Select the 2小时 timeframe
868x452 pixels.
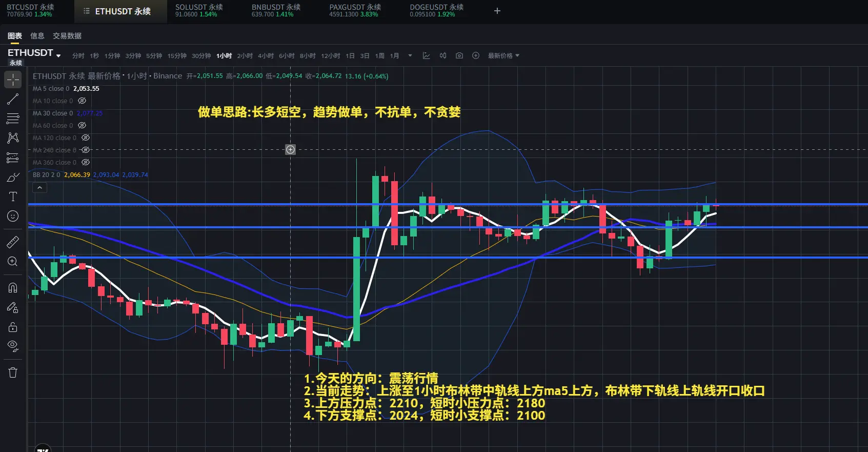[245, 55]
